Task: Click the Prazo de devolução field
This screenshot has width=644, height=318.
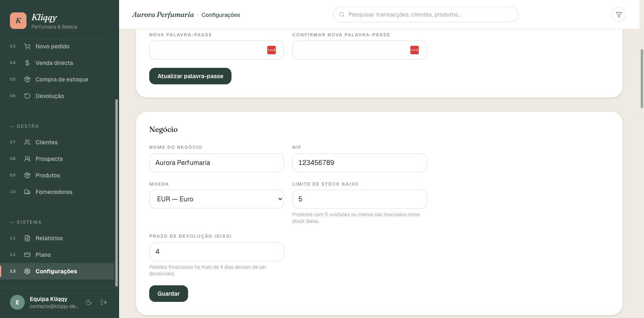Action: (x=217, y=252)
